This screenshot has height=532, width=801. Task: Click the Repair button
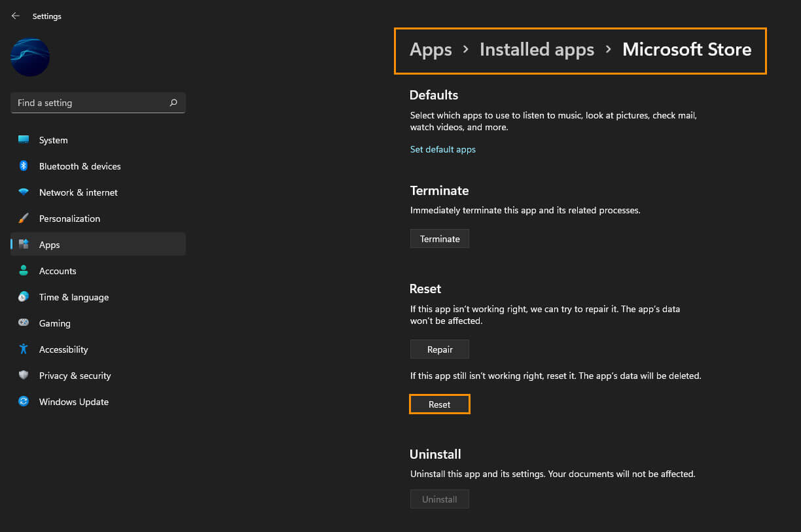440,349
